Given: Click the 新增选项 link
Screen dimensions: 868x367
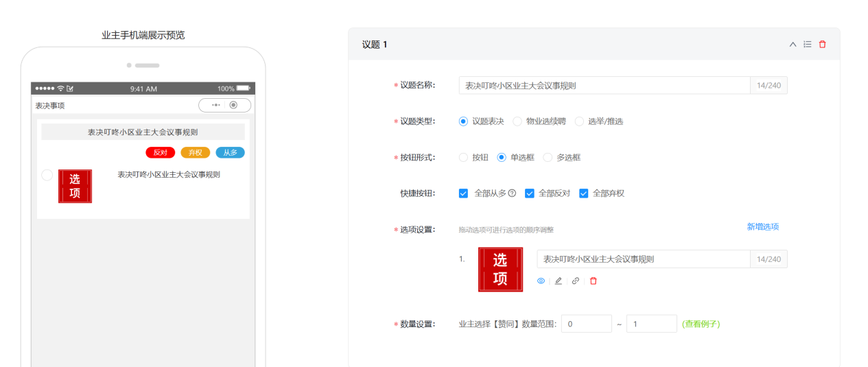Looking at the screenshot, I should (x=762, y=227).
